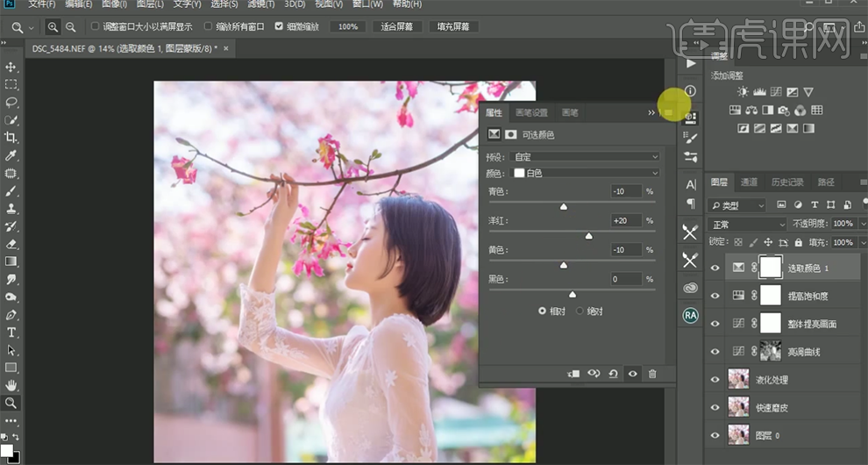Enable the 缩放所有窗口 checkbox
The width and height of the screenshot is (868, 465).
click(x=209, y=27)
